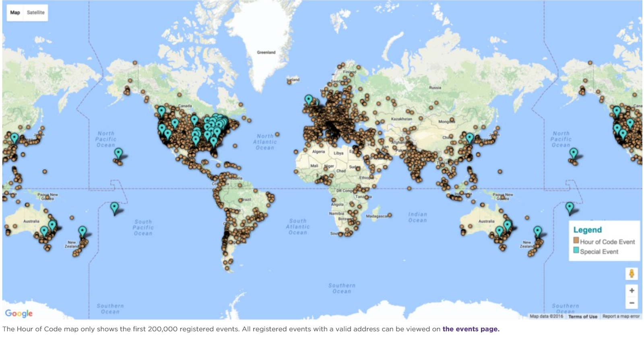Image resolution: width=644 pixels, height=339 pixels.
Task: Click the 'Special Event' legend label
Action: tap(599, 252)
